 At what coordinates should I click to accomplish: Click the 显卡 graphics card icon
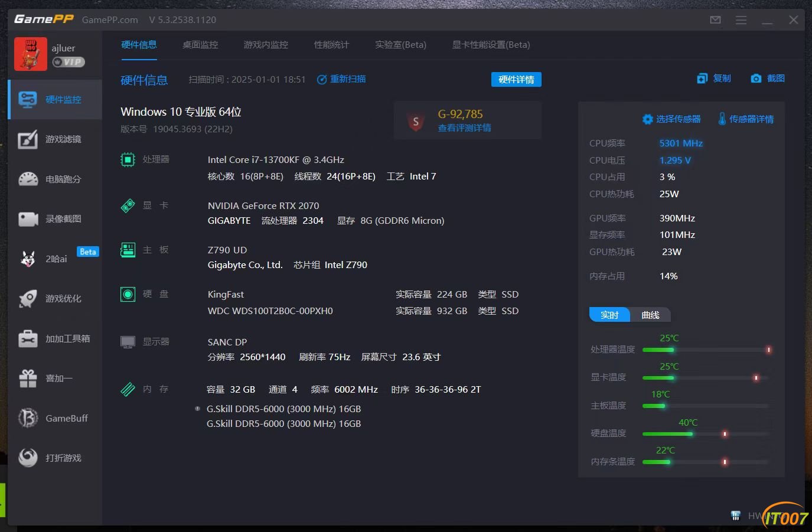point(128,205)
